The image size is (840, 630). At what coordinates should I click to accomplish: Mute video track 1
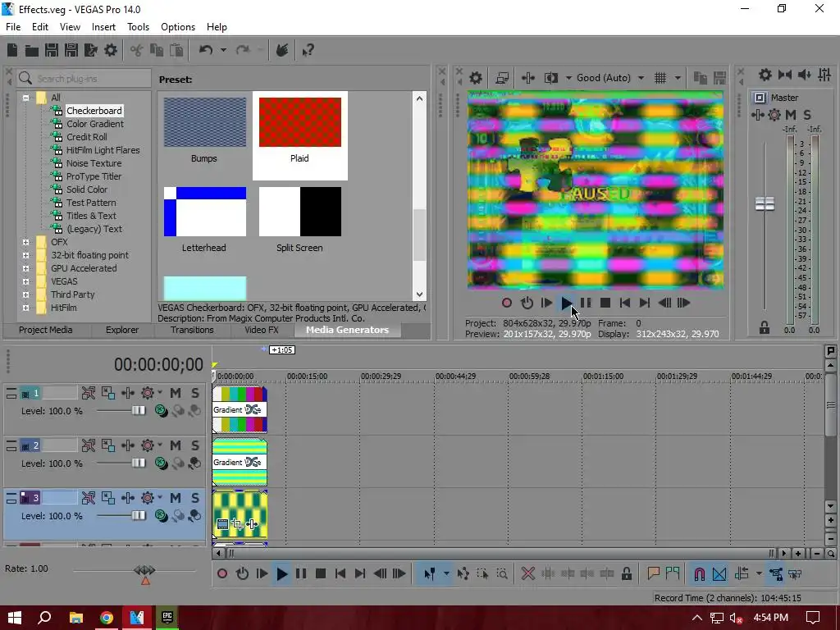click(176, 393)
